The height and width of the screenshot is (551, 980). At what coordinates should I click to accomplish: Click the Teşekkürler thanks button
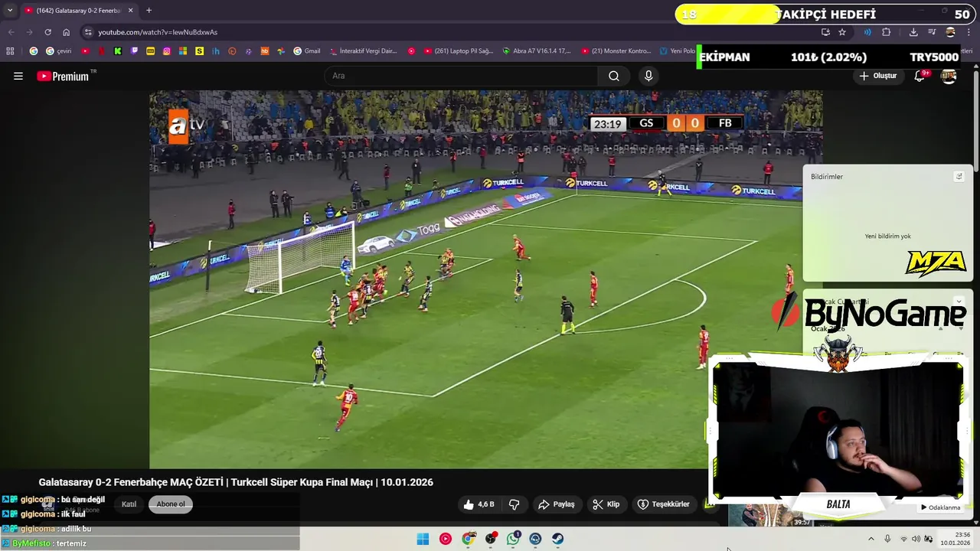pyautogui.click(x=664, y=504)
